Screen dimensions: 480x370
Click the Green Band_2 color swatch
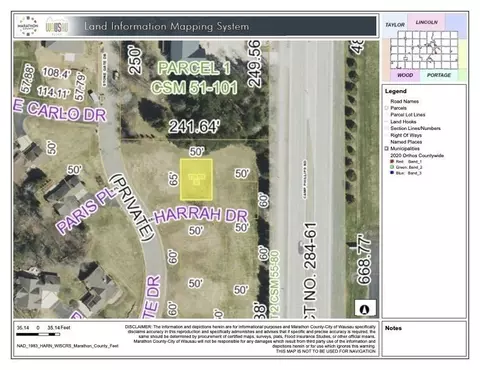392,167
